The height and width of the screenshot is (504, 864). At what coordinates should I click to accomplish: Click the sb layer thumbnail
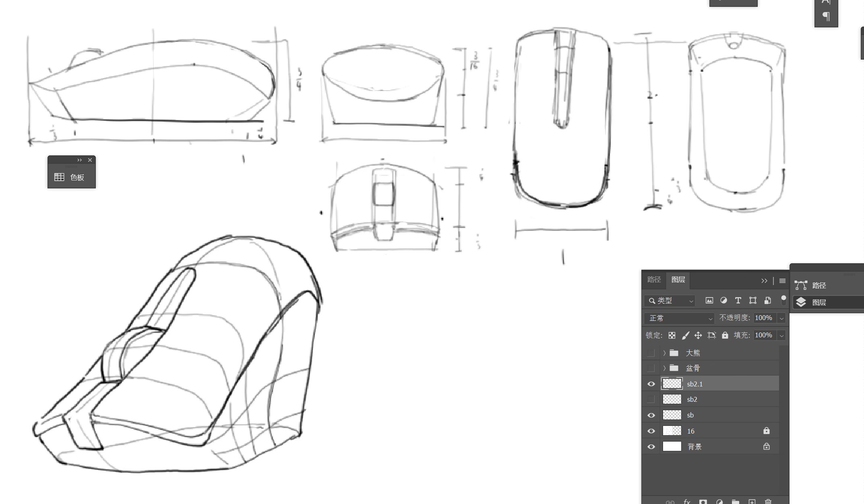pos(672,415)
